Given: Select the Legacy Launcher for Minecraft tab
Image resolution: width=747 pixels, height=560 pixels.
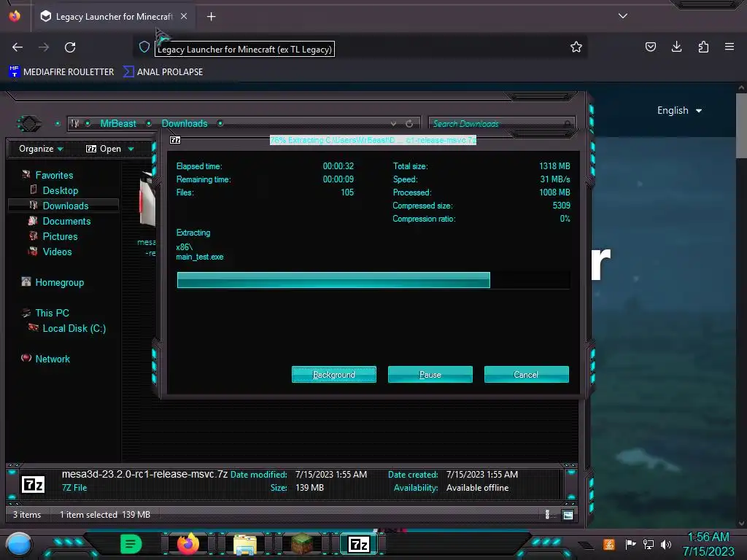Looking at the screenshot, I should tap(113, 17).
